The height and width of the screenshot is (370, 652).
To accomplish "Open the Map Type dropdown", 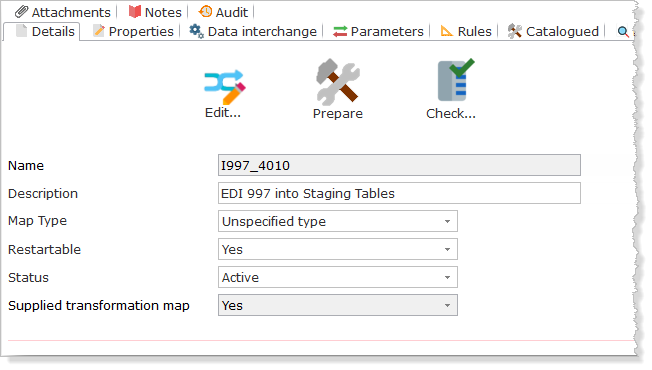I will pos(338,221).
